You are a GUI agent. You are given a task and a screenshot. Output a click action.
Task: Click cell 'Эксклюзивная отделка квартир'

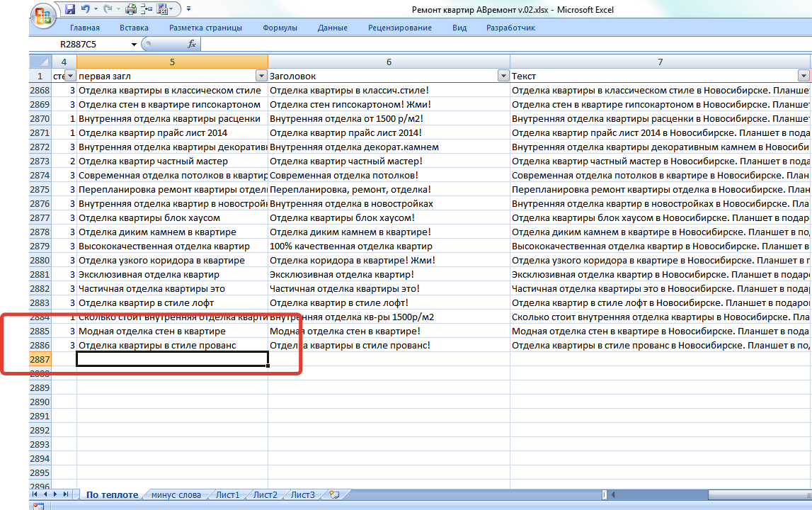(x=173, y=274)
